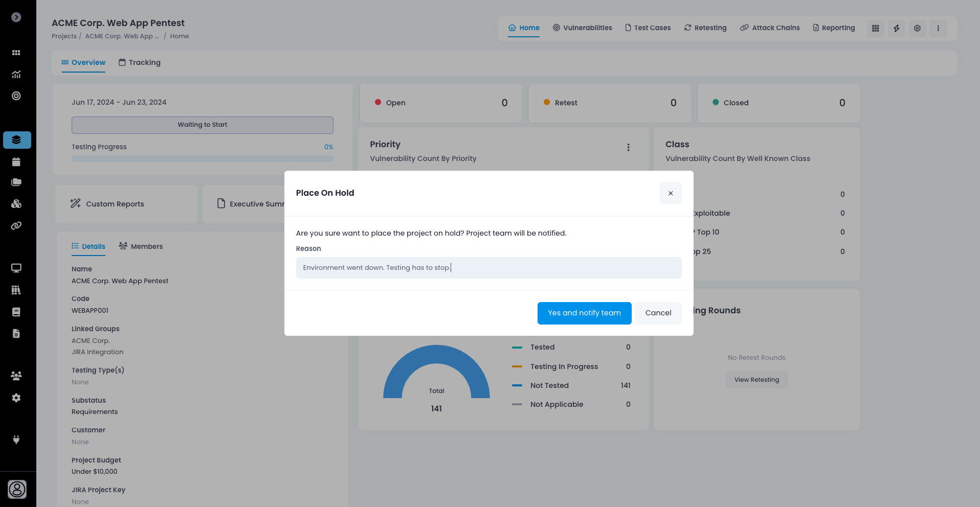Expand the sidebar with the arrow button
Viewport: 980px width, 507px height.
pyautogui.click(x=16, y=17)
